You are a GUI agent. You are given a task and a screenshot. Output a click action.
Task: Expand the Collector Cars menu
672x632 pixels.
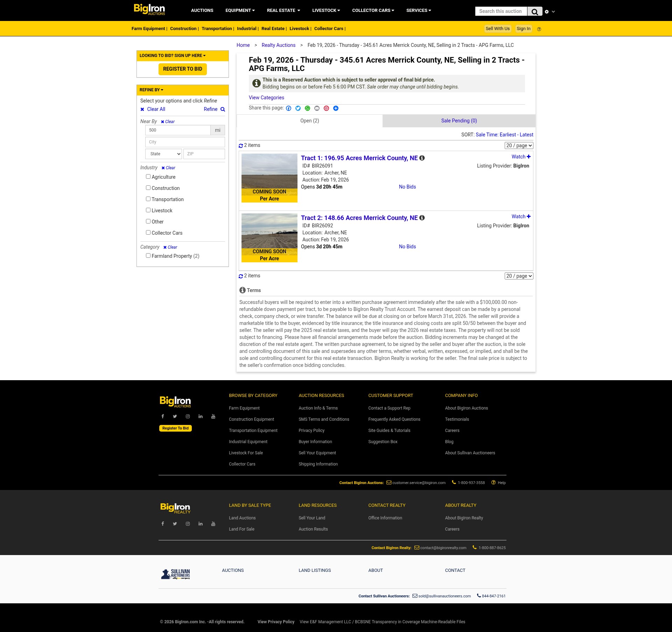point(373,10)
